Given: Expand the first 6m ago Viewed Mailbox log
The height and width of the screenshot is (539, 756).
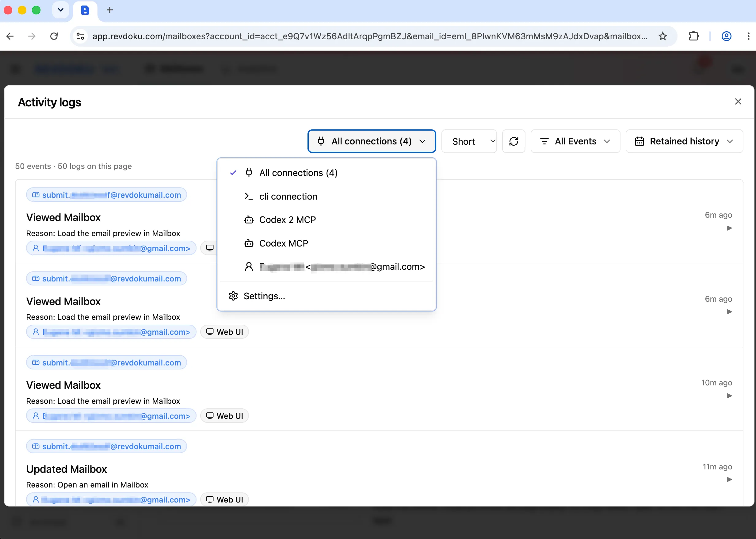Looking at the screenshot, I should click(729, 228).
